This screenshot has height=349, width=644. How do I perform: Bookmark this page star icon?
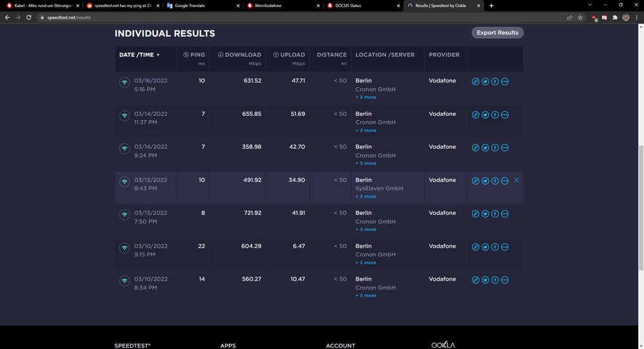click(x=580, y=17)
